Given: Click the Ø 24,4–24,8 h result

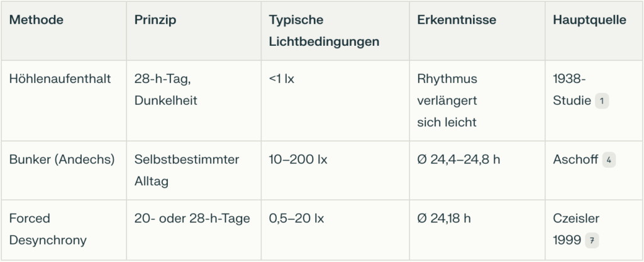Looking at the screenshot, I should 458,160.
